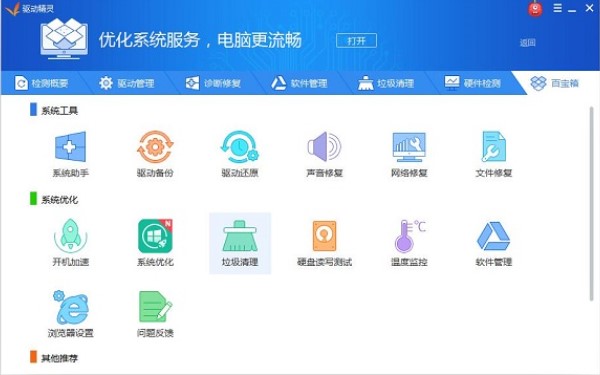Open the 温度监控 thermometer tool
The height and width of the screenshot is (375, 600).
tap(409, 243)
